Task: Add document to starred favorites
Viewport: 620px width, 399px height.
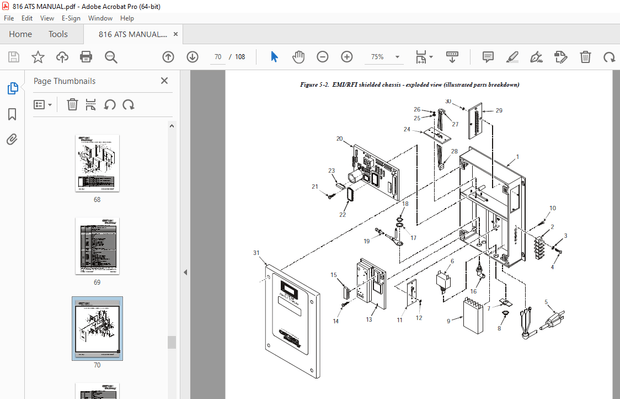Action: [38, 57]
